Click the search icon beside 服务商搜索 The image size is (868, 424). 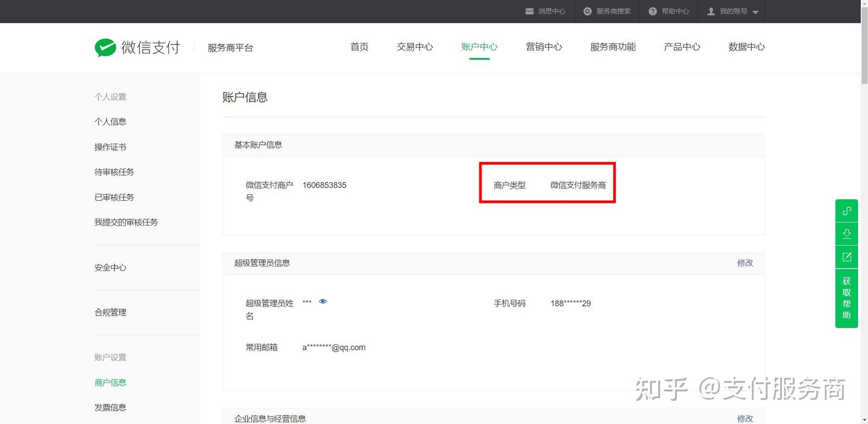[x=588, y=11]
